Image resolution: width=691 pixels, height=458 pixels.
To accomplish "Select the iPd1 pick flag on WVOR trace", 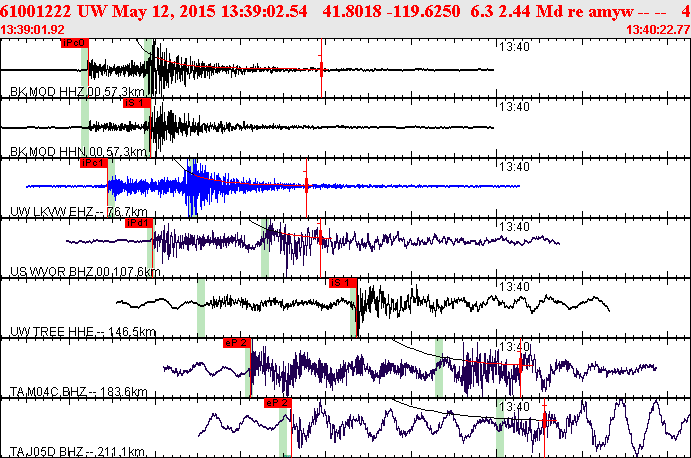I will point(139,223).
